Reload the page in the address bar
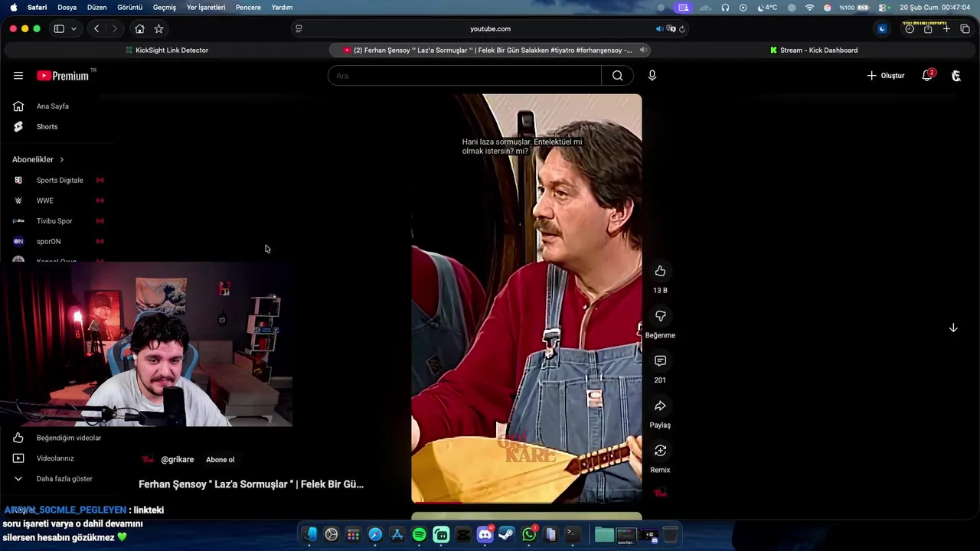This screenshot has height=551, width=980. click(x=681, y=29)
